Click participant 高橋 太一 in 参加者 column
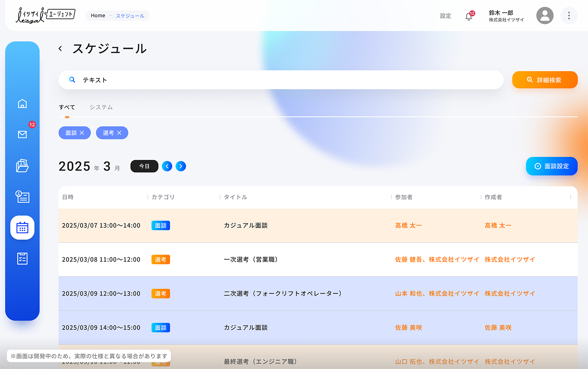The height and width of the screenshot is (369, 588). click(x=408, y=225)
